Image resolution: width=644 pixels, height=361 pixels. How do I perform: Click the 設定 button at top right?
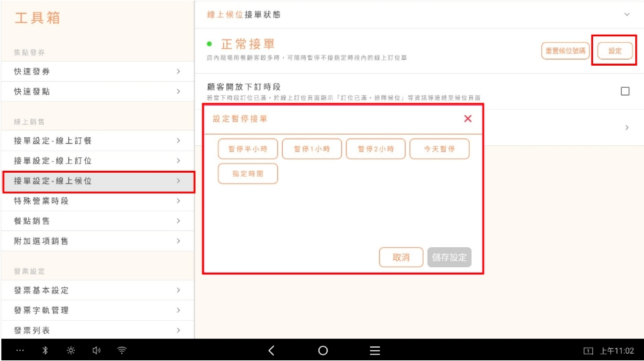point(615,51)
